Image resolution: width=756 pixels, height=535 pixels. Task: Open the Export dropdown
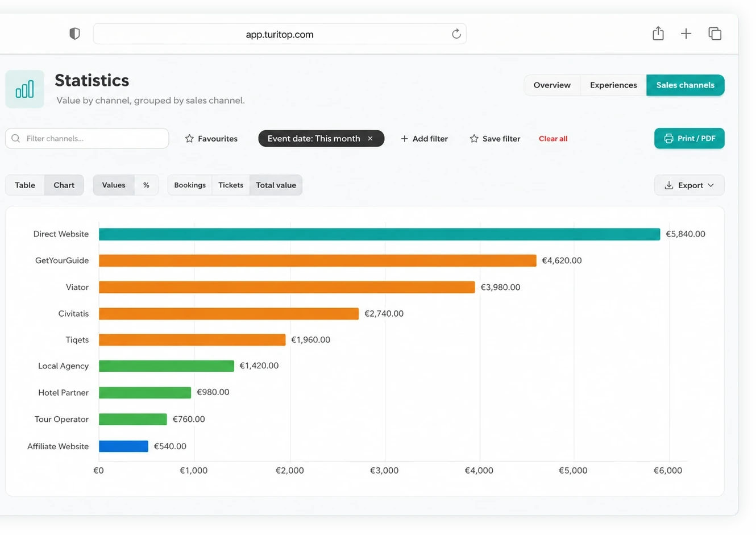(689, 185)
